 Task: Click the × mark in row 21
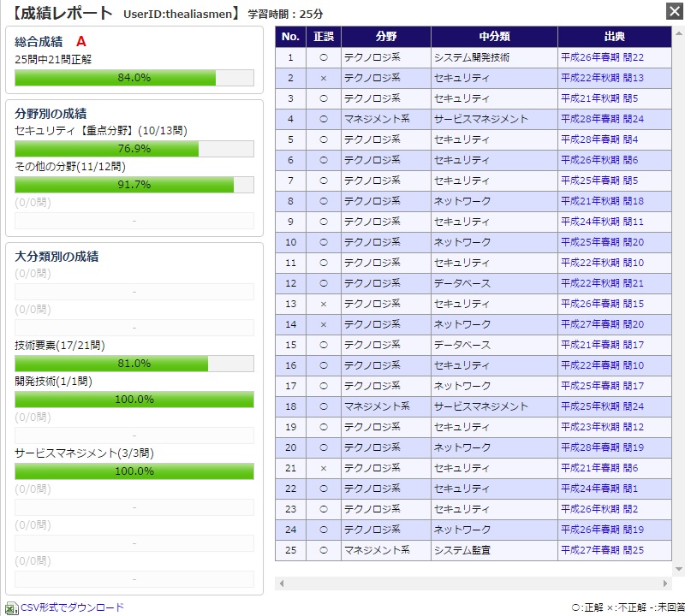[x=324, y=469]
